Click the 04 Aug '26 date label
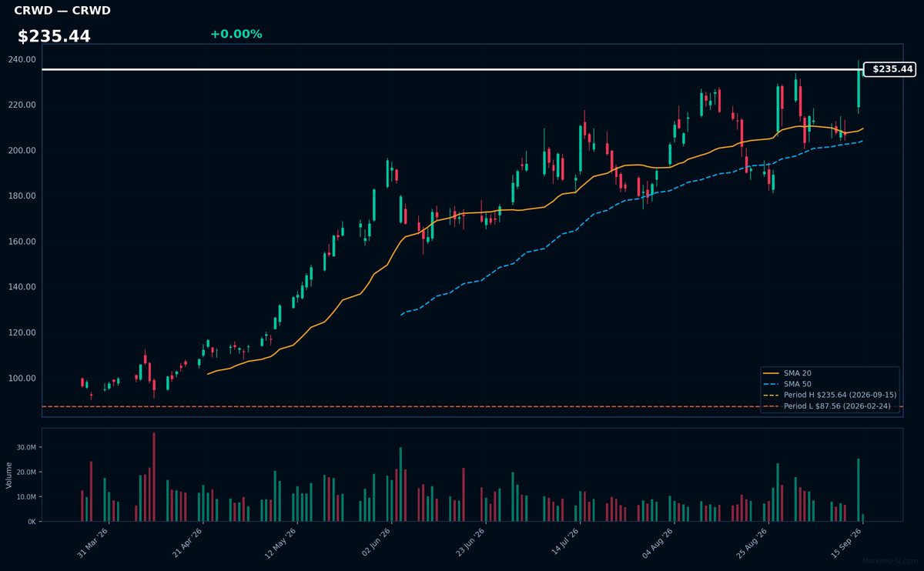Image resolution: width=924 pixels, height=571 pixels. coord(658,543)
